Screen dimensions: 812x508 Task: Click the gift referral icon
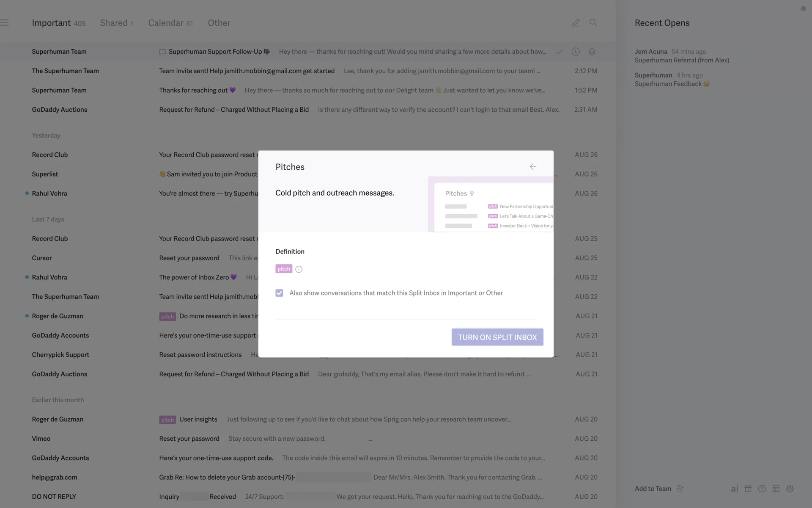[748, 489]
